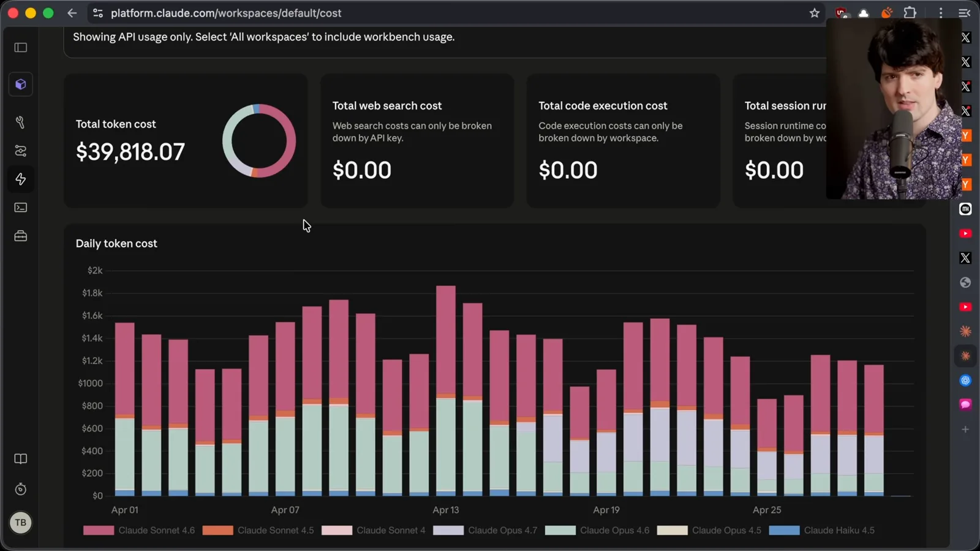Toggle Claude Sonnet 4 legend entry

(374, 530)
